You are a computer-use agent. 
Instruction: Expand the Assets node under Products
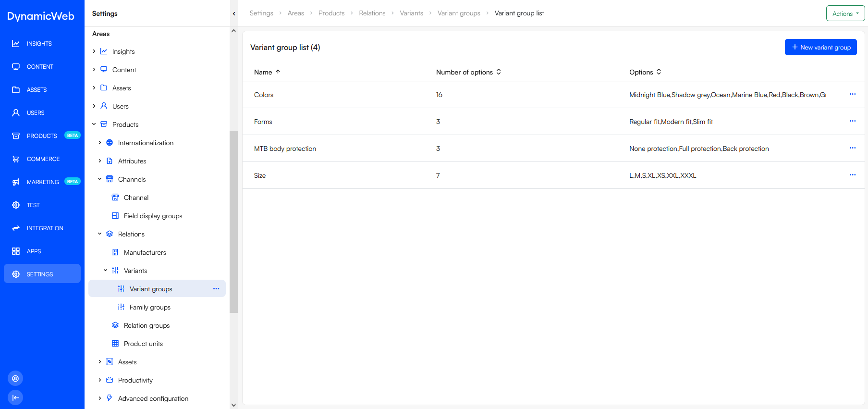point(100,362)
